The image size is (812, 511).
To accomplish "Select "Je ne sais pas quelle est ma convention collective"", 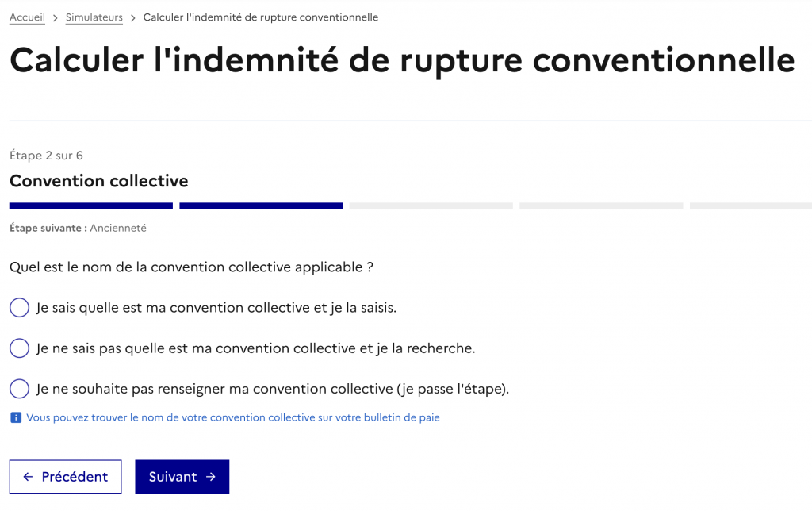I will 18,348.
